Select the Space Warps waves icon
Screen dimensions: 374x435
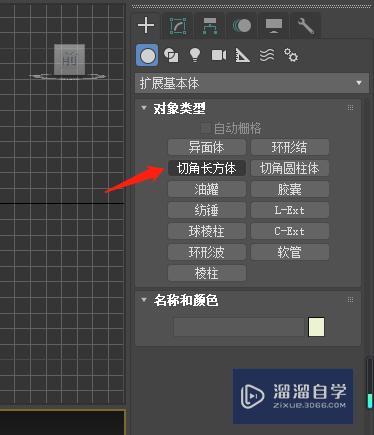pyautogui.click(x=267, y=55)
